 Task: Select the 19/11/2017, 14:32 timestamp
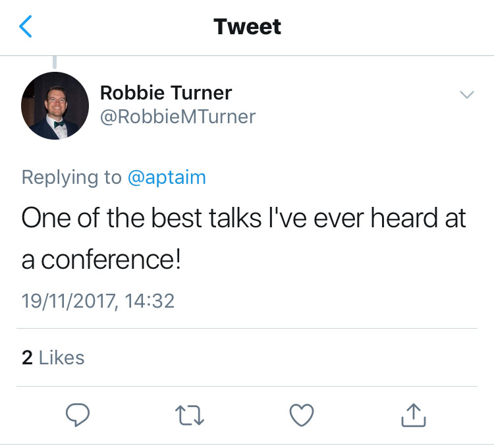(x=97, y=301)
